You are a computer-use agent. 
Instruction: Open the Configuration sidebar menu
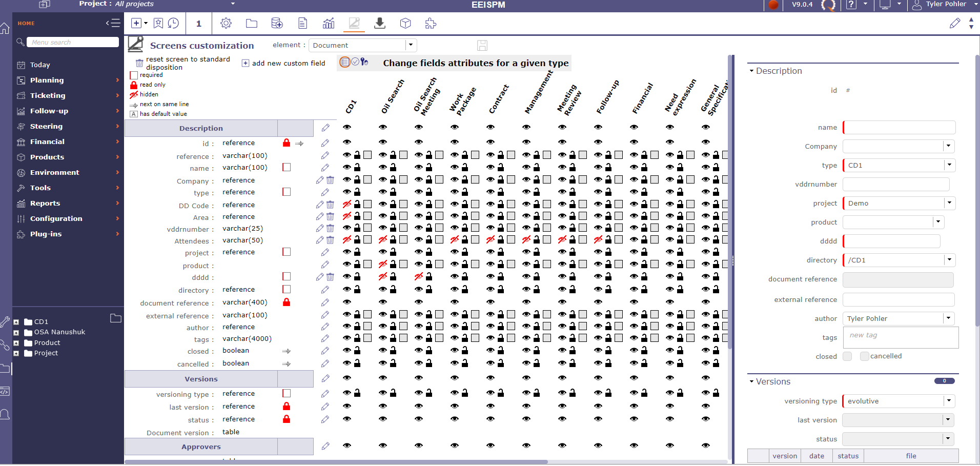click(x=56, y=218)
